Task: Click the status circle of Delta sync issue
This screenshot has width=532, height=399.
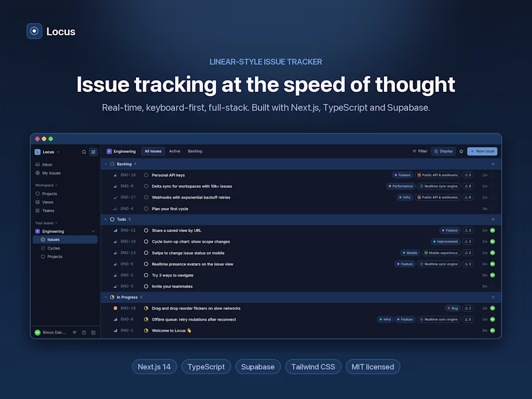Action: (x=146, y=186)
